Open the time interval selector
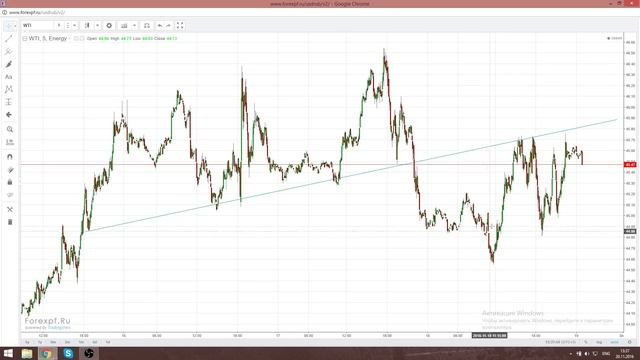This screenshot has height=360, width=640. [x=68, y=25]
